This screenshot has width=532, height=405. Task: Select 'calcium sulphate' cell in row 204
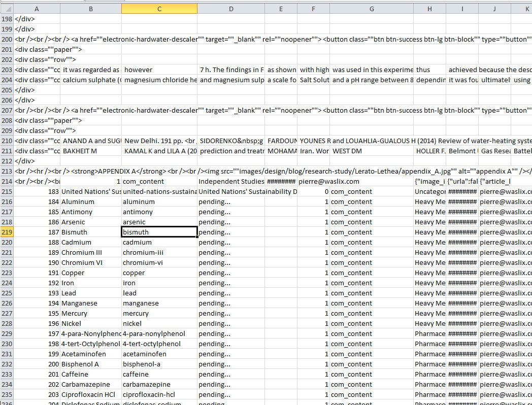[91, 80]
